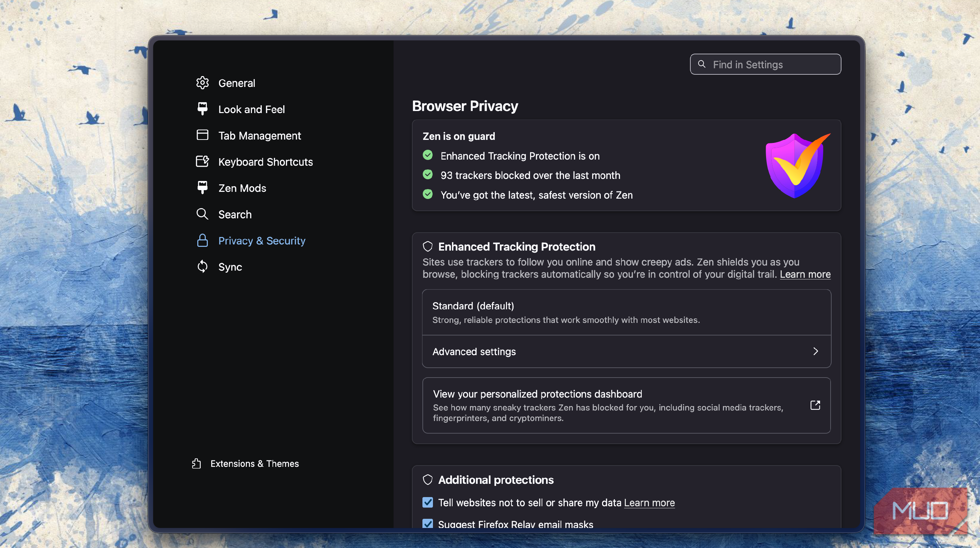Open the Look and Feel settings
The width and height of the screenshot is (980, 548).
coord(252,109)
